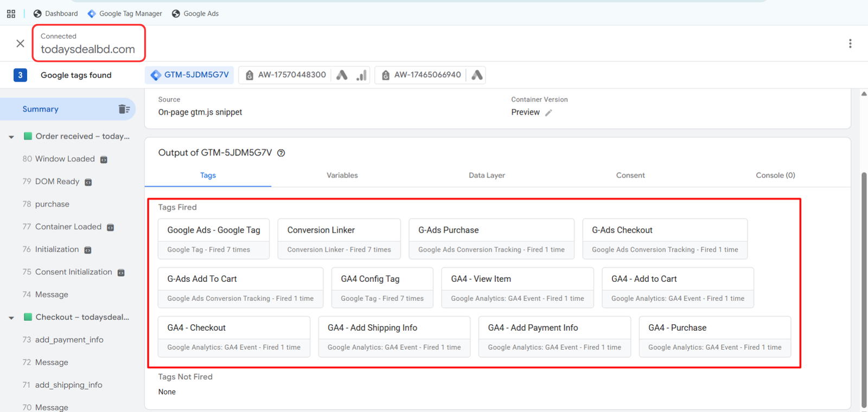Open the GA4 - Purchase tag card
Image resolution: width=868 pixels, height=412 pixels.
[x=714, y=336]
